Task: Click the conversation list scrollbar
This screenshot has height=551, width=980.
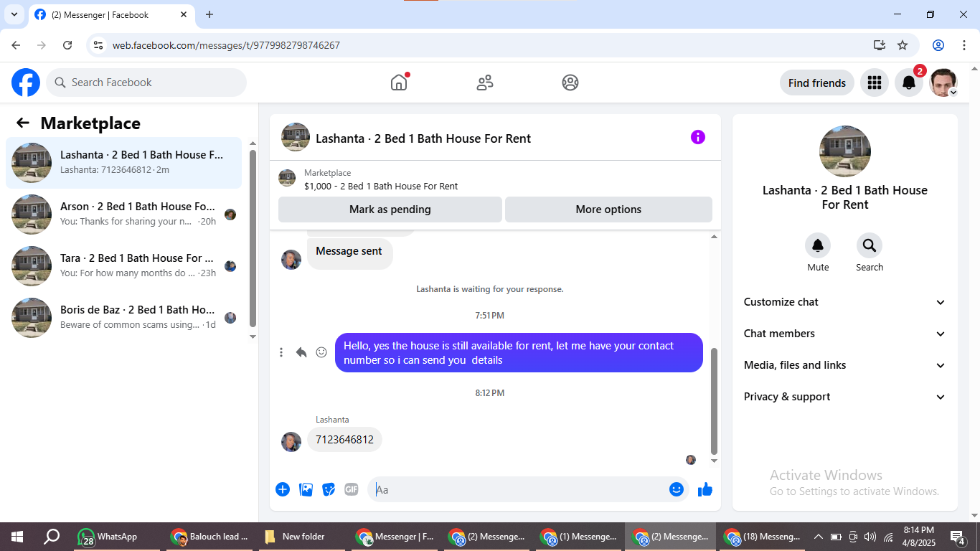Action: pos(253,238)
